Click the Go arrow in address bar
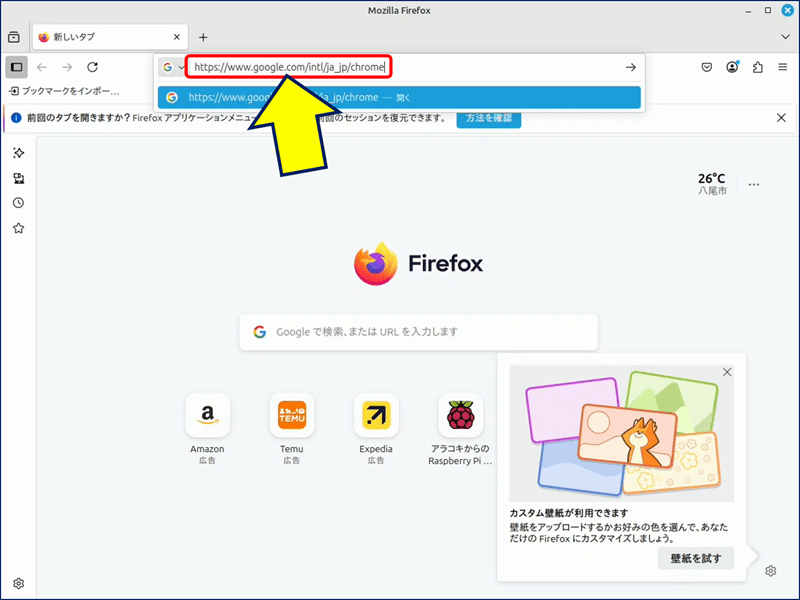Screen dimensions: 800x600 coord(631,67)
